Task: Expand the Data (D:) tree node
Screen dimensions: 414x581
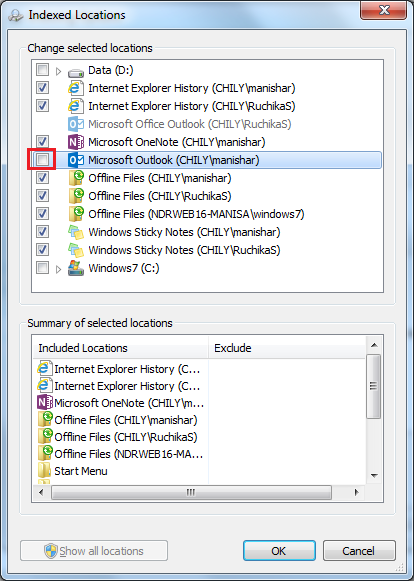Action: [59, 71]
